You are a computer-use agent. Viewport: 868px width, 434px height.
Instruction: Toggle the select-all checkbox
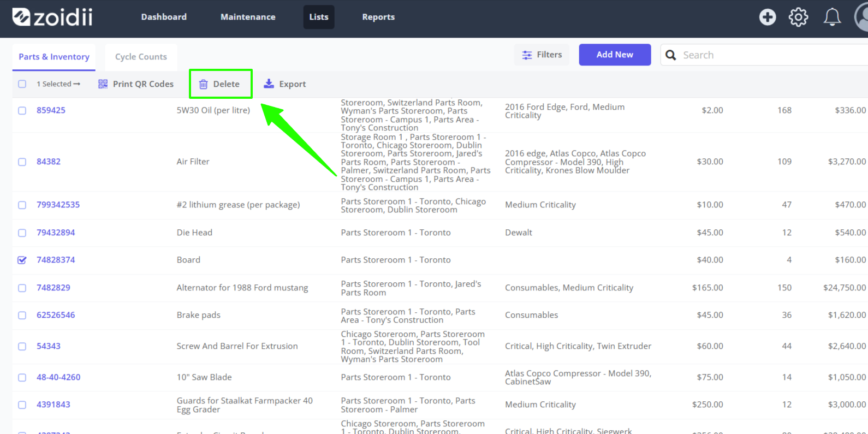pos(22,84)
